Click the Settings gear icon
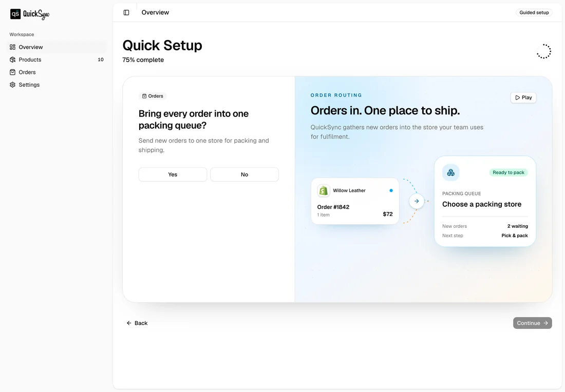Screen dimensions: 565x392 [x=13, y=85]
